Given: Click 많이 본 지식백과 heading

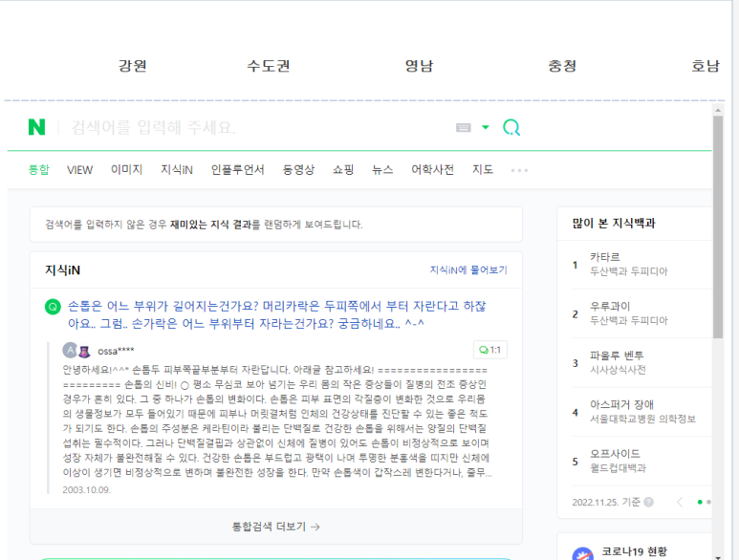Looking at the screenshot, I should click(x=614, y=224).
